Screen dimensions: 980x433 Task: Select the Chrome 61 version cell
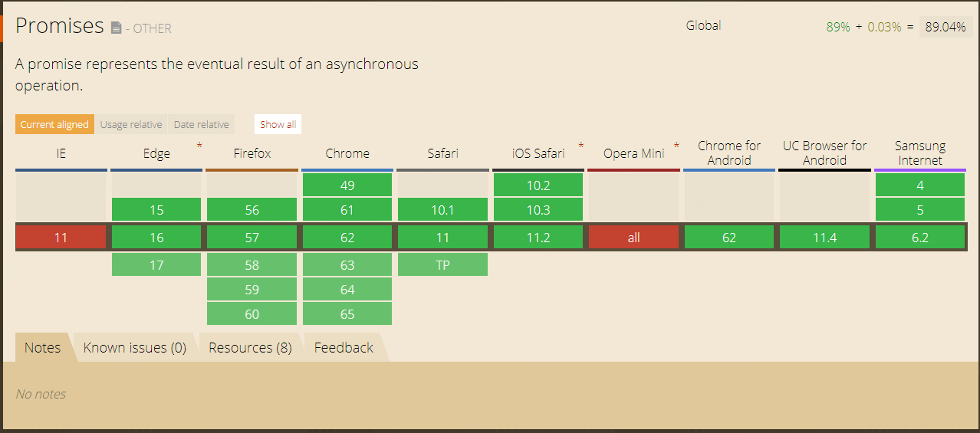pos(347,210)
